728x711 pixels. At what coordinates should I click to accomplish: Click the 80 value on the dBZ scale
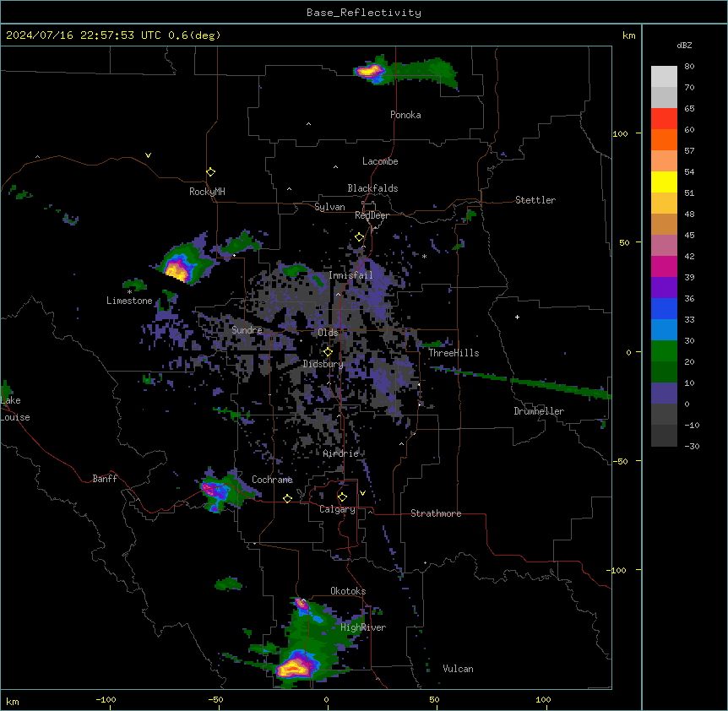(689, 67)
